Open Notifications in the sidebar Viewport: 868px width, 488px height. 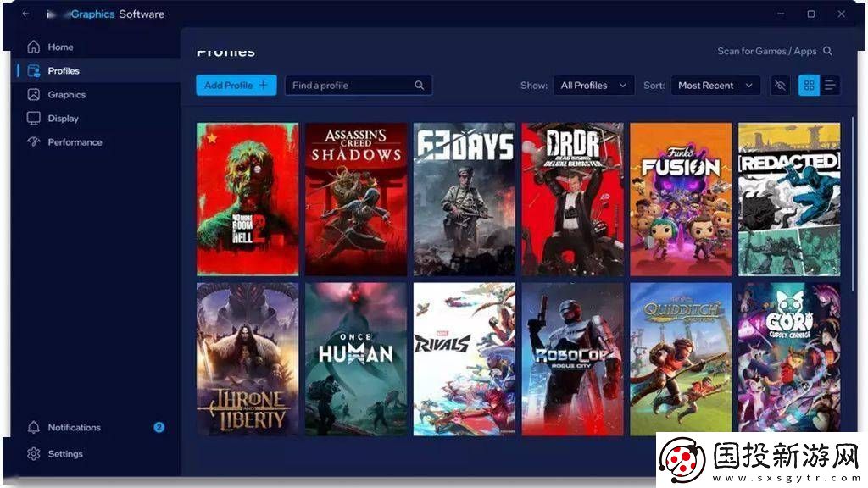coord(75,427)
